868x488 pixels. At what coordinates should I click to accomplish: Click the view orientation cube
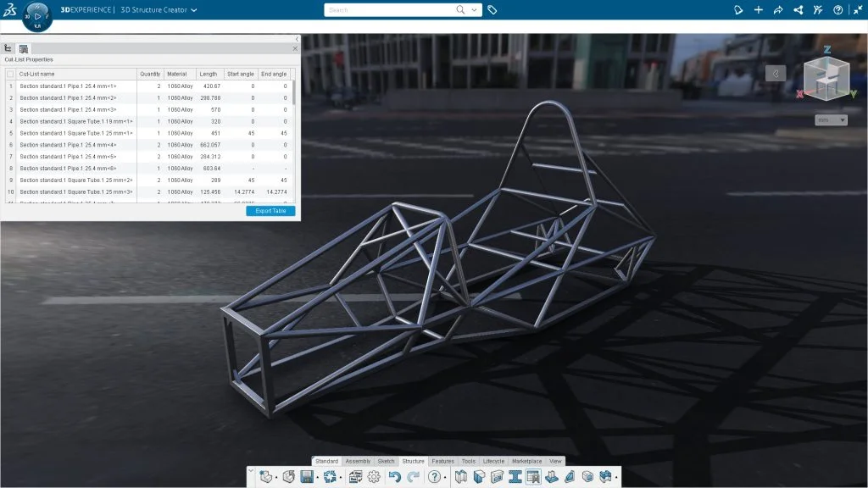pyautogui.click(x=825, y=80)
